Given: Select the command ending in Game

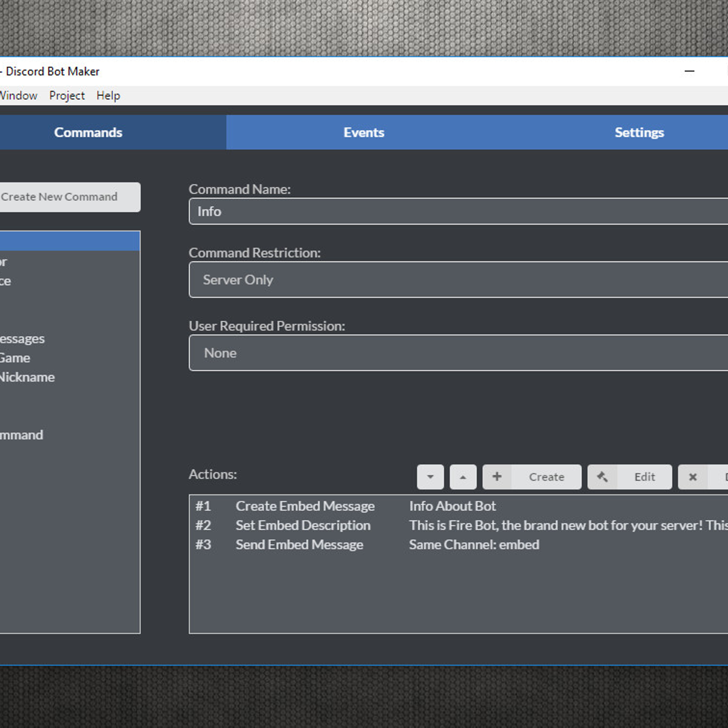Looking at the screenshot, I should 15,358.
